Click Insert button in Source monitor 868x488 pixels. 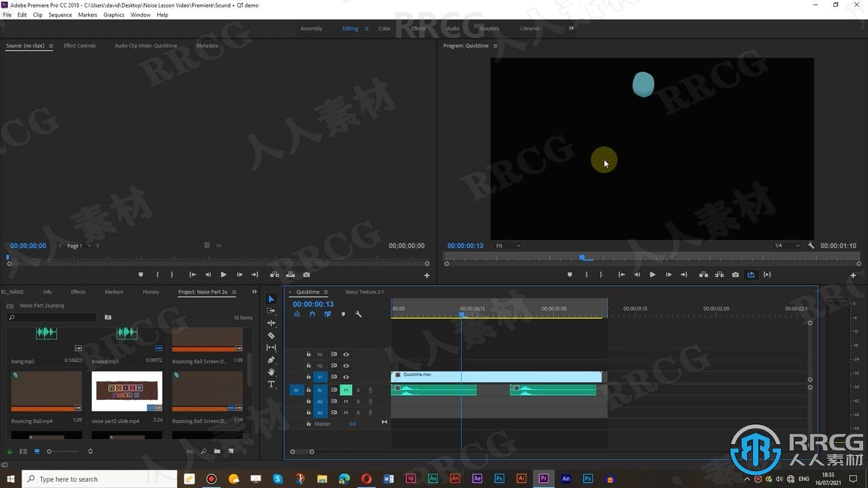point(274,274)
